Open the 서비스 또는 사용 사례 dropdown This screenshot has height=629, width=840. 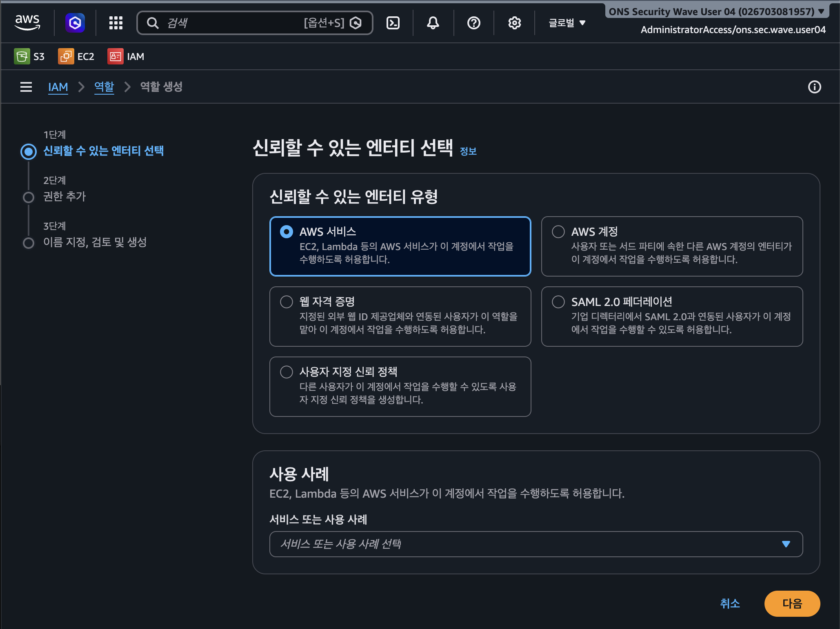[536, 544]
